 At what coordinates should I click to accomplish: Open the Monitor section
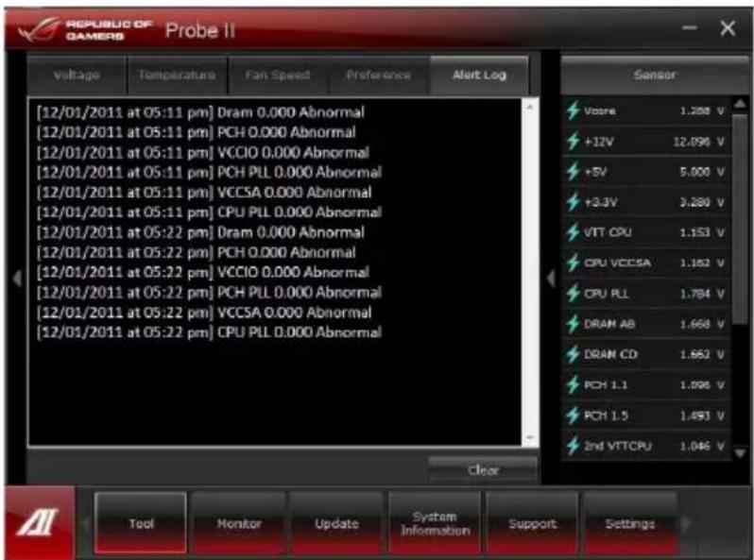click(239, 523)
